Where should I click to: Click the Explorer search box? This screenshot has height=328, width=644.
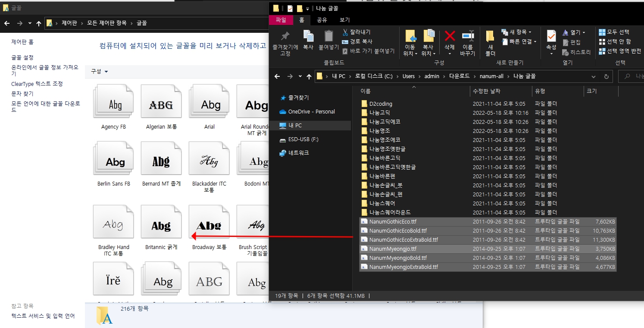click(x=631, y=76)
